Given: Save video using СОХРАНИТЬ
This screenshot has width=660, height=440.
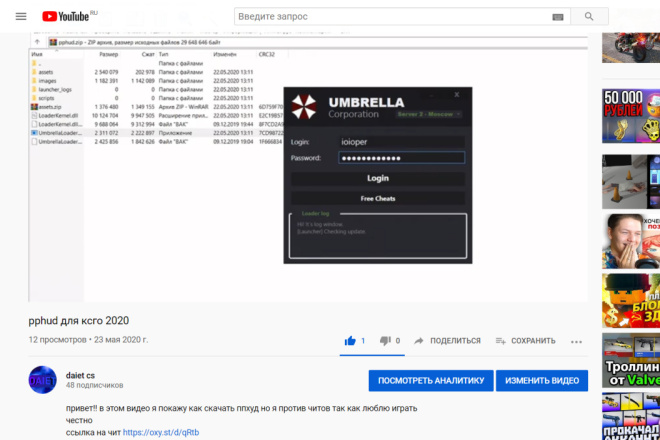Looking at the screenshot, I should coord(526,341).
